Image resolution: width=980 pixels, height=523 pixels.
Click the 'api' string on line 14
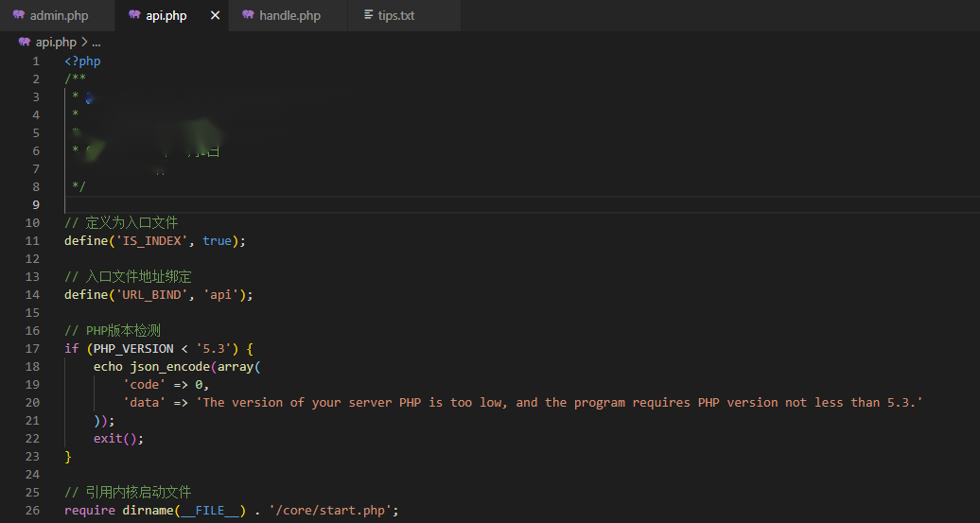point(221,295)
